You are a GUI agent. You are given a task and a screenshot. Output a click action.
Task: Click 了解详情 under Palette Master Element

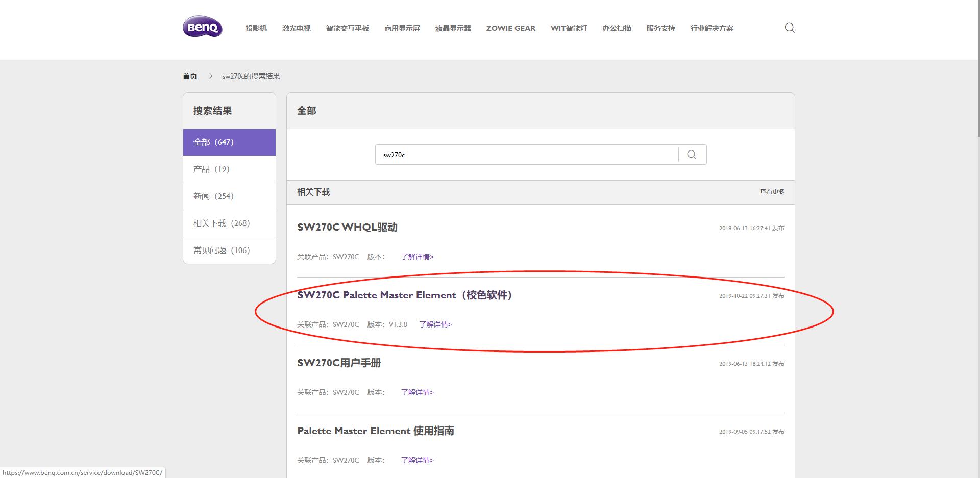tap(435, 324)
